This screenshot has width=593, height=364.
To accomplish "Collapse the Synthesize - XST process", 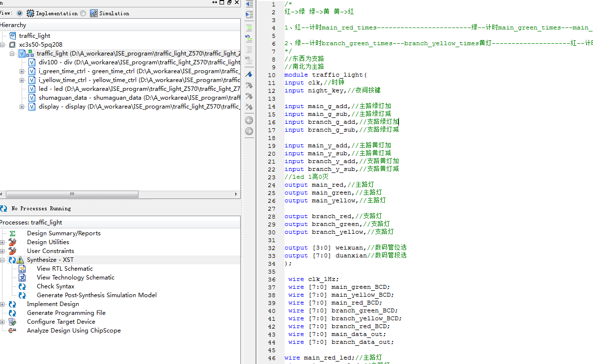I will pos(2,260).
